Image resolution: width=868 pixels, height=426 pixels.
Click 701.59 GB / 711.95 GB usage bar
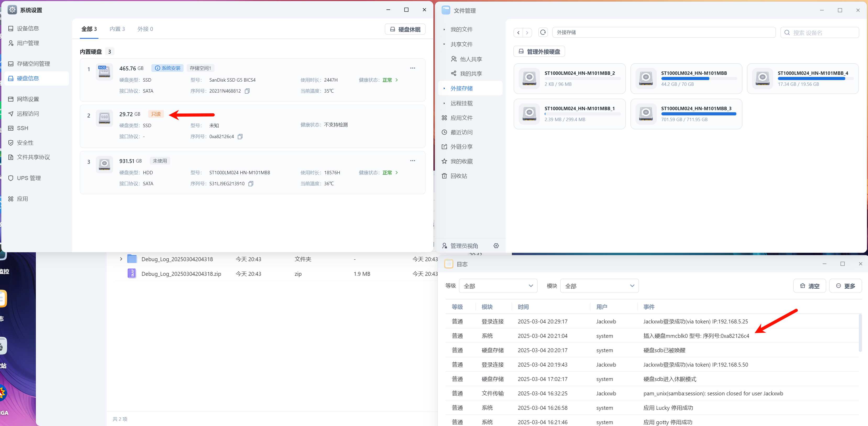(x=699, y=114)
